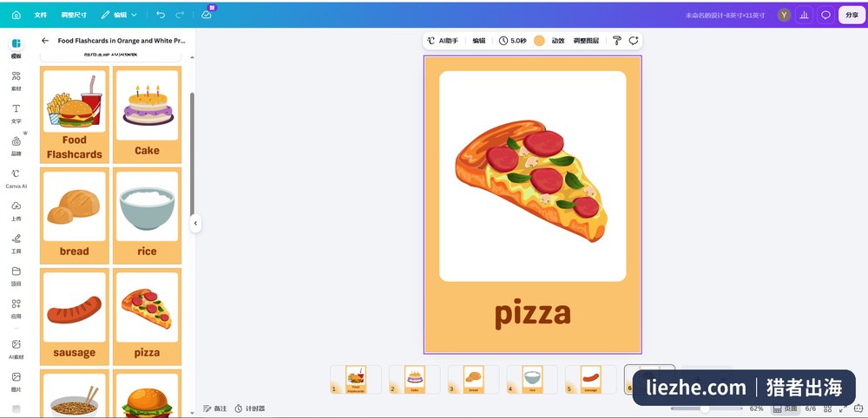Open 计时器 (Timer) at bottom

click(250, 408)
